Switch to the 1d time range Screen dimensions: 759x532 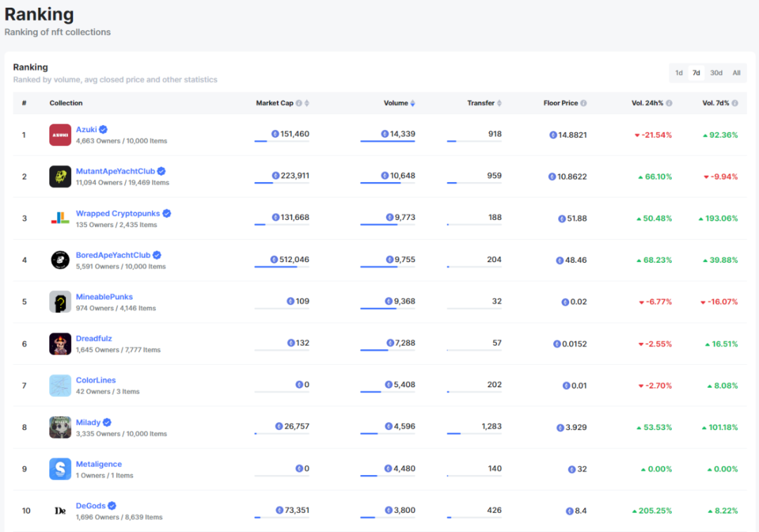679,72
